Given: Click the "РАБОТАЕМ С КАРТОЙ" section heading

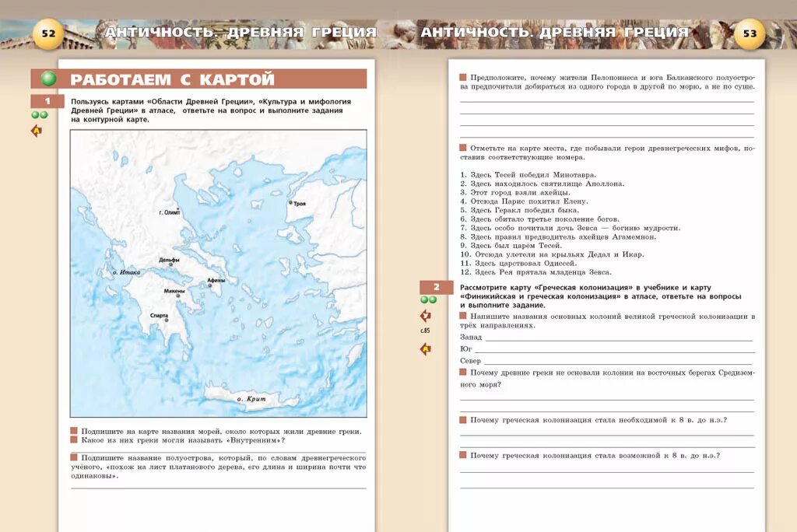Looking at the screenshot, I should (172, 79).
